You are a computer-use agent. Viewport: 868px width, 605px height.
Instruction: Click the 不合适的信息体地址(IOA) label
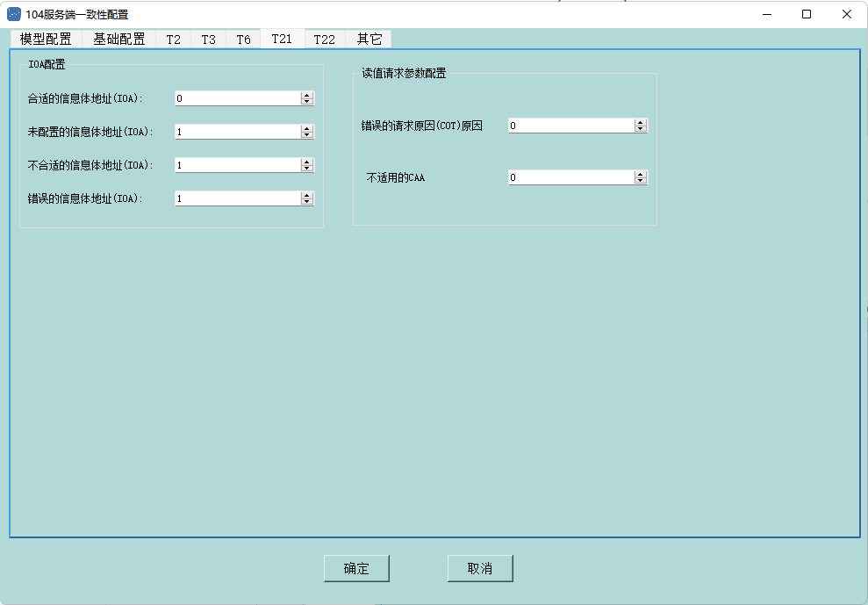pyautogui.click(x=90, y=165)
